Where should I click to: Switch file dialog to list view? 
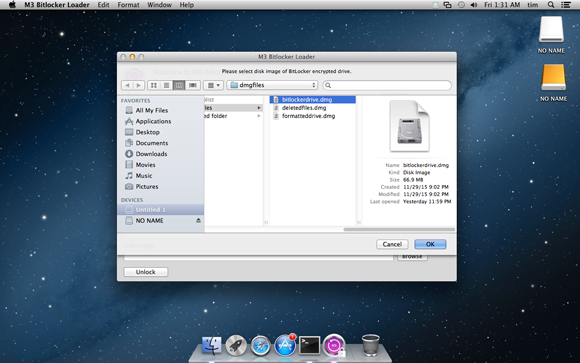tap(166, 85)
